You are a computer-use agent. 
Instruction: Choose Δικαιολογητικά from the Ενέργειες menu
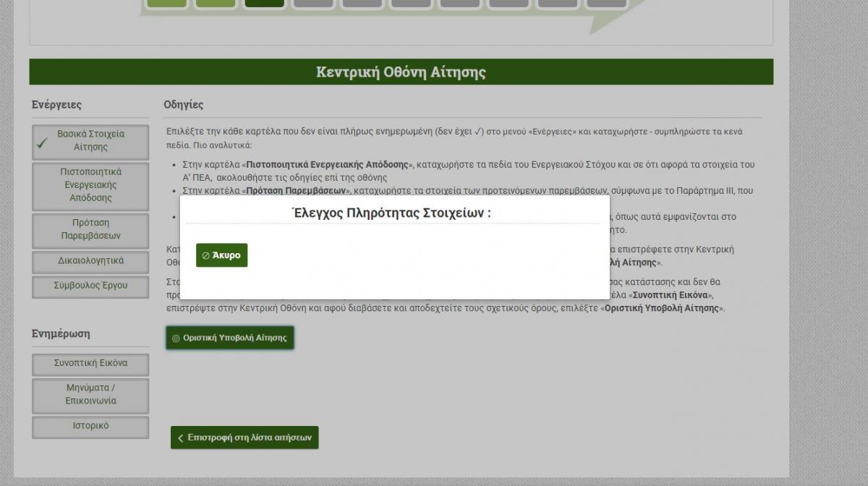(x=90, y=261)
